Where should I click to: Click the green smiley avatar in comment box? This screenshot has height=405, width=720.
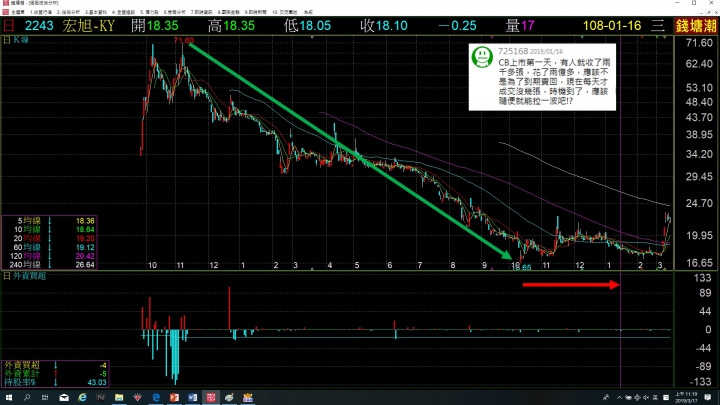click(482, 57)
